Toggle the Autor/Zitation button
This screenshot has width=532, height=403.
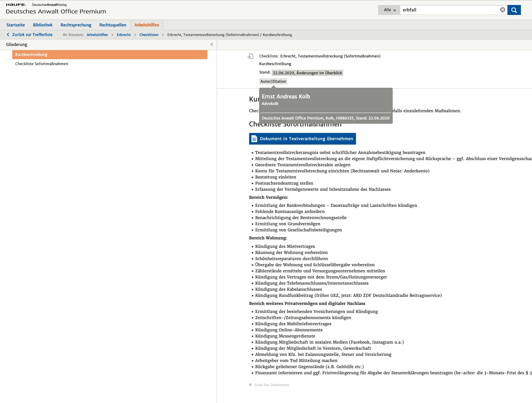(x=273, y=81)
